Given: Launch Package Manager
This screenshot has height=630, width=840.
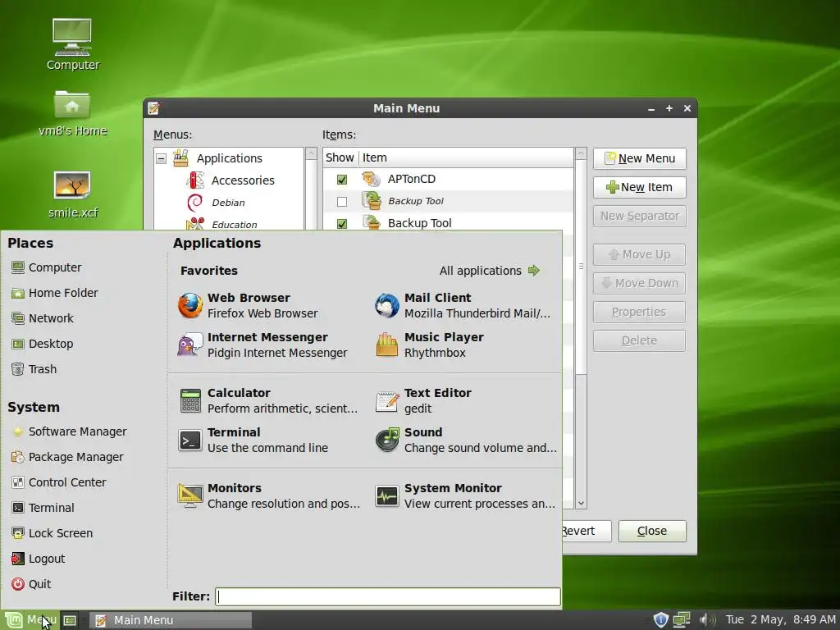Looking at the screenshot, I should pos(67,457).
